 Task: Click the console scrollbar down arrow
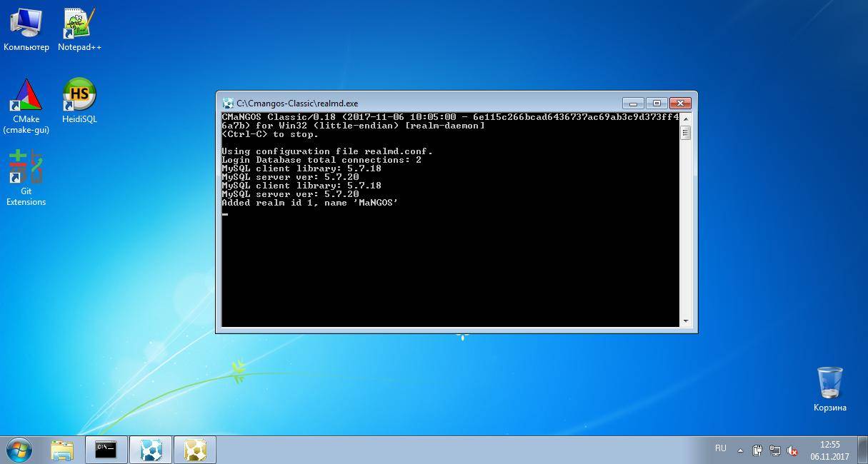[685, 322]
